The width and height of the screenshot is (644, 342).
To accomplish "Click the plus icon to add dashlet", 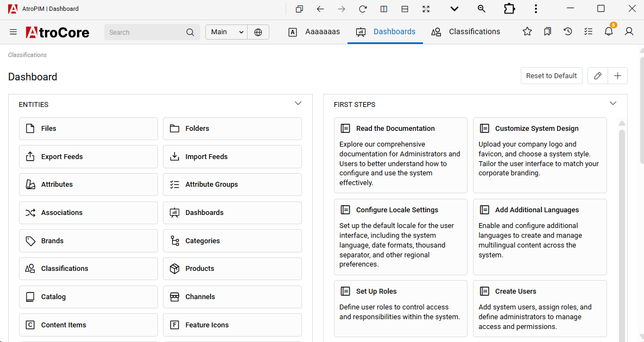I will (617, 76).
